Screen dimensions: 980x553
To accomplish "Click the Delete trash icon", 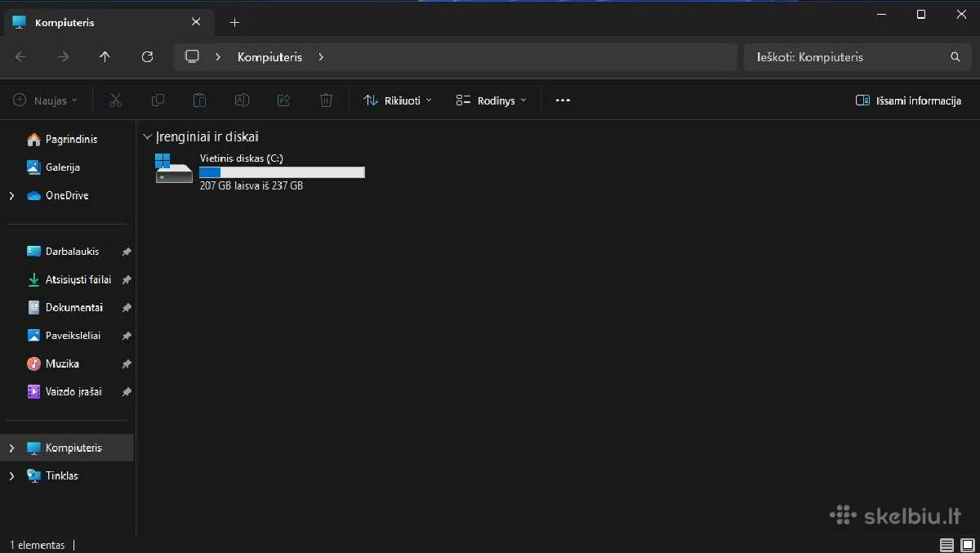I will pos(326,100).
